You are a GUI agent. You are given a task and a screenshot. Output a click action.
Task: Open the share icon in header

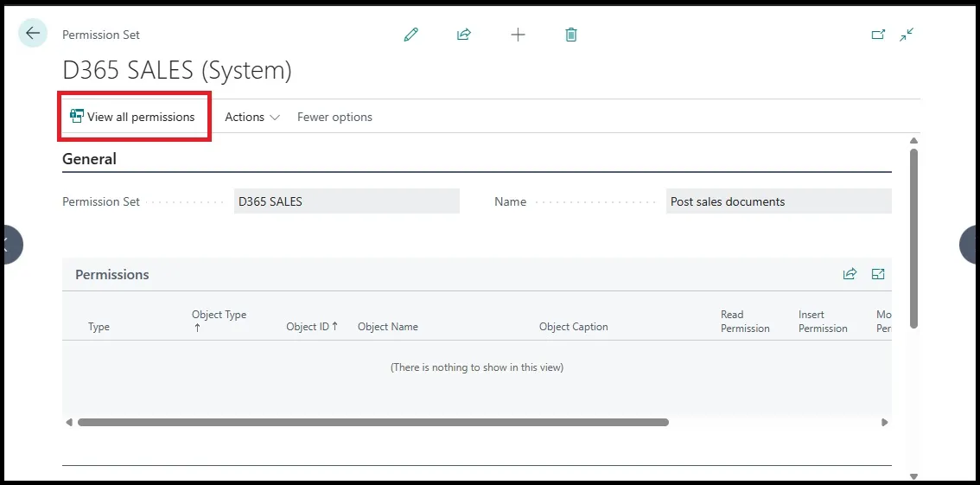pyautogui.click(x=464, y=35)
